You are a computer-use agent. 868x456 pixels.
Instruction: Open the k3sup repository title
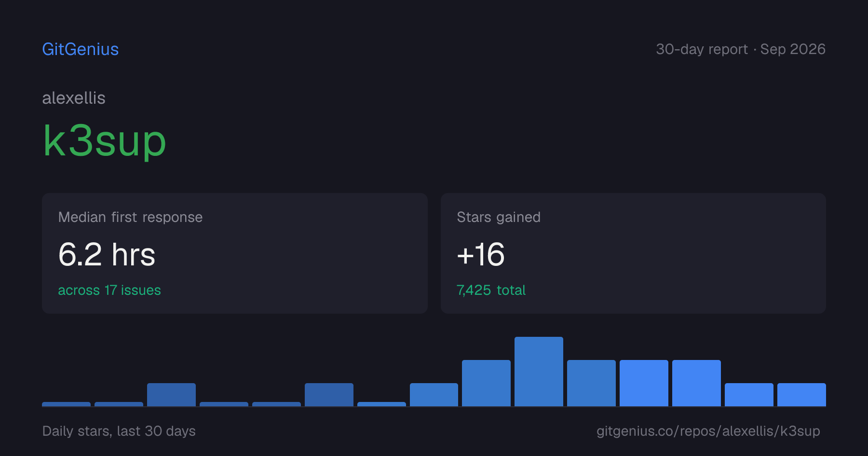(104, 141)
